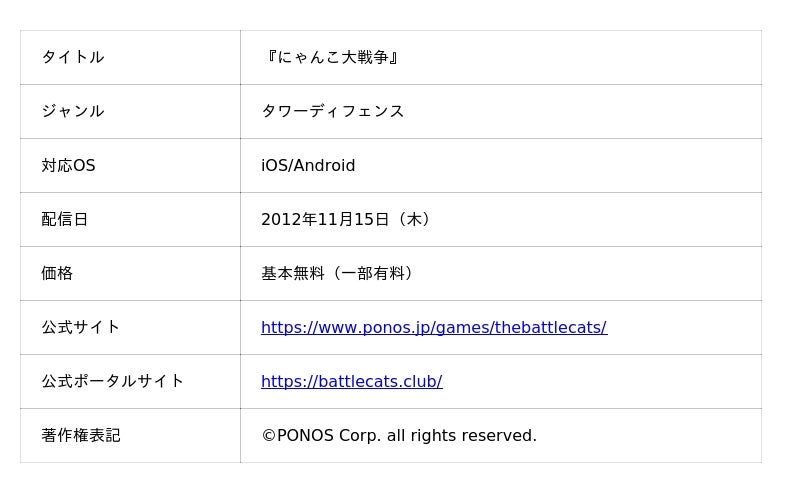Click the 基本無料(一部有料) price text
The width and height of the screenshot is (800, 493).
(338, 274)
